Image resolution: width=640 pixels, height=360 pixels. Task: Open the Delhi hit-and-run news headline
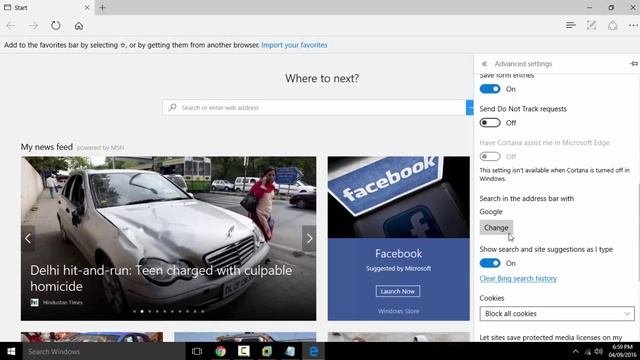(161, 278)
